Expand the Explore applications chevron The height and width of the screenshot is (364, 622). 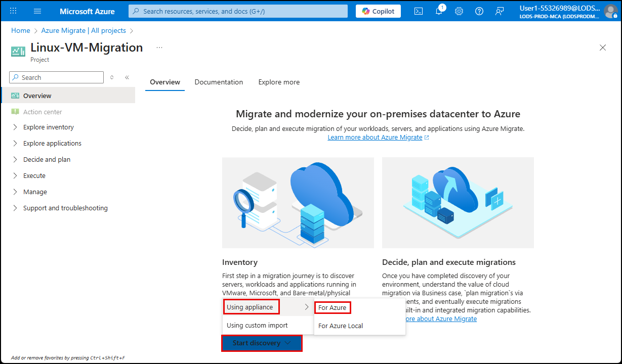click(15, 144)
